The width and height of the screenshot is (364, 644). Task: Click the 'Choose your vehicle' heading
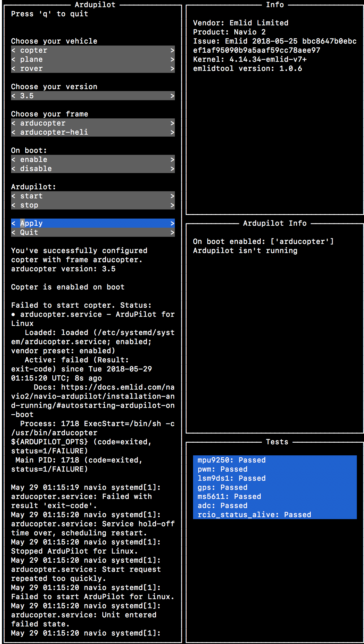click(54, 41)
